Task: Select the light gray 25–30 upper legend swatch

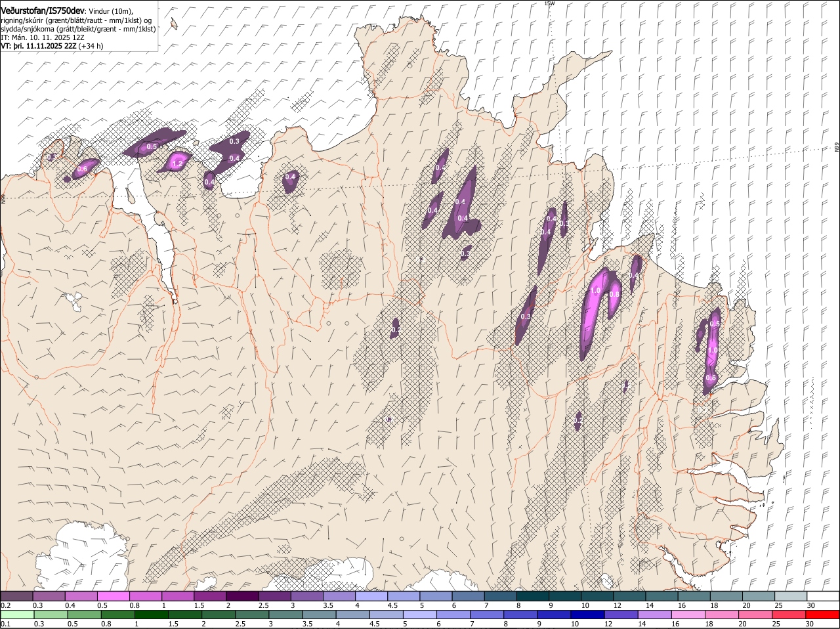Action: pos(791,596)
